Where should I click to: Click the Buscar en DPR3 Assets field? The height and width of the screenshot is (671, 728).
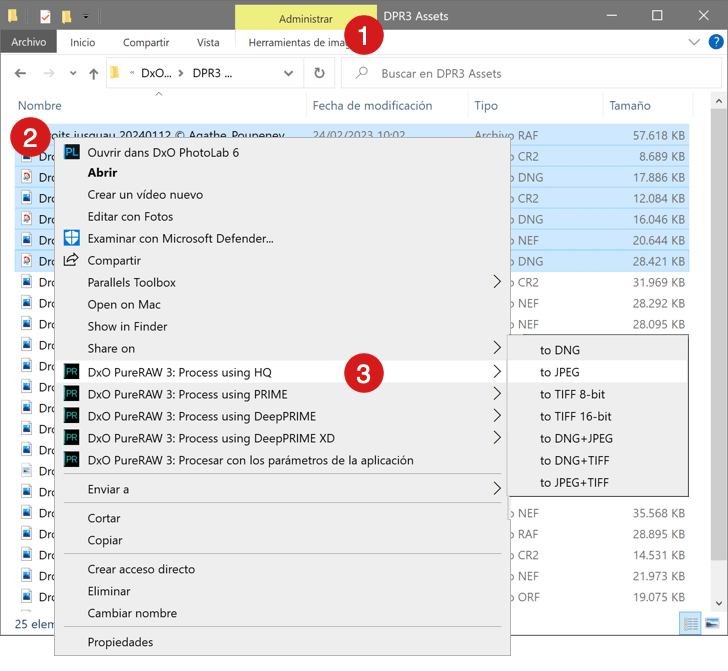531,73
